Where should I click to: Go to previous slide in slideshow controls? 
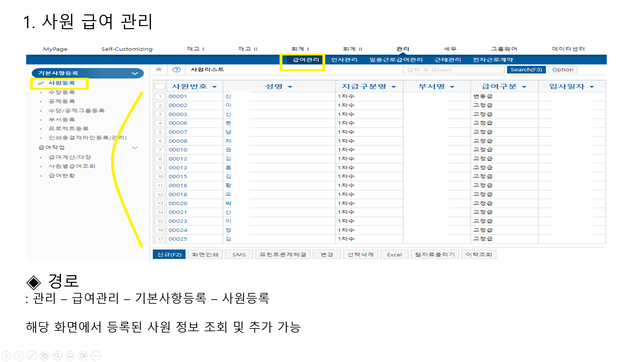pos(6,355)
